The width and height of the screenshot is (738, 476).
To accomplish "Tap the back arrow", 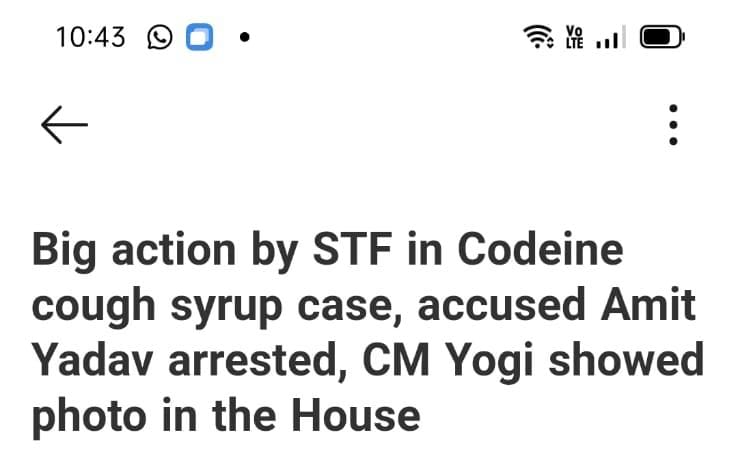I will click(64, 124).
